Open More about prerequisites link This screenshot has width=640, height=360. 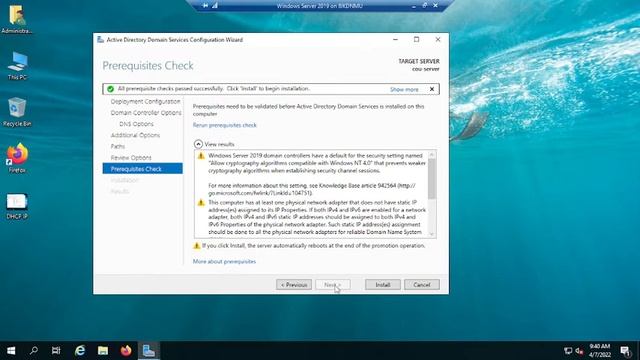click(x=224, y=262)
